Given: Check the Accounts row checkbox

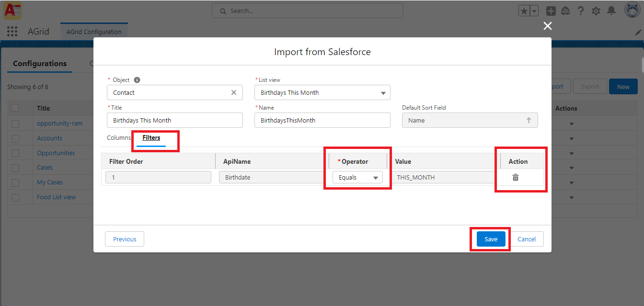Looking at the screenshot, I should (15, 138).
